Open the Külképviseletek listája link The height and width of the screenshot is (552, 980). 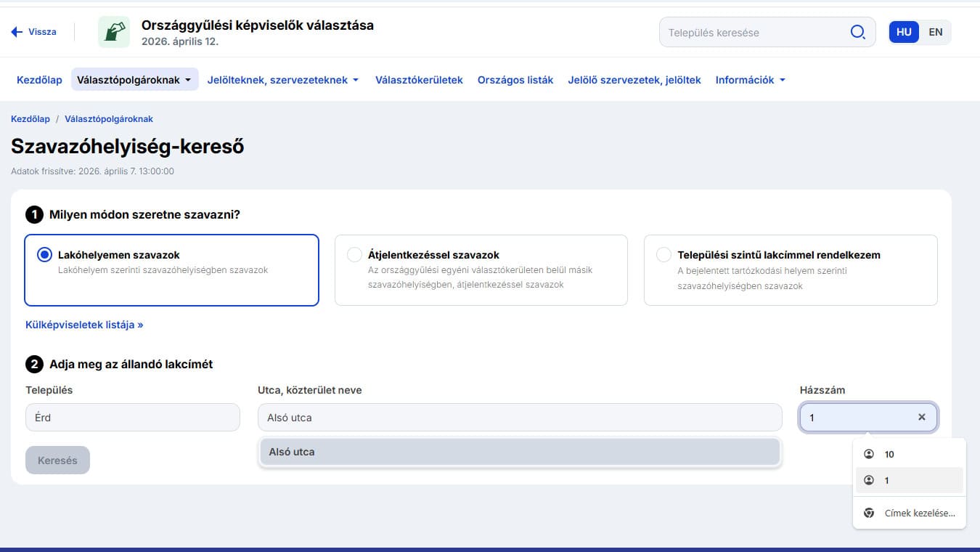pyautogui.click(x=84, y=325)
